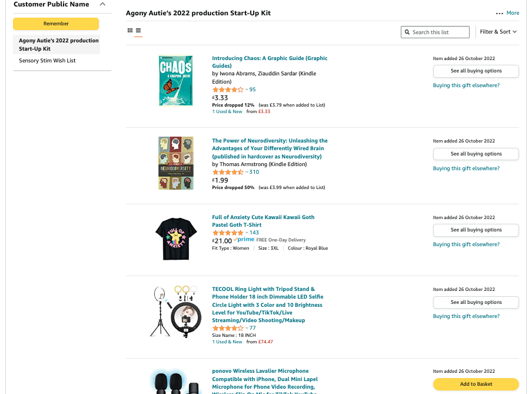Open the Chaos book cover thumbnail
The width and height of the screenshot is (532, 394).
(176, 81)
